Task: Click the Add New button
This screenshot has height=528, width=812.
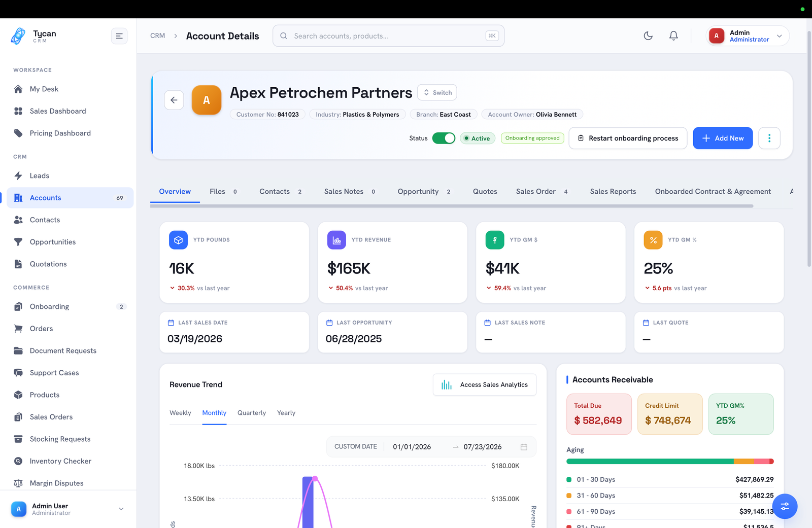Action: click(x=723, y=138)
